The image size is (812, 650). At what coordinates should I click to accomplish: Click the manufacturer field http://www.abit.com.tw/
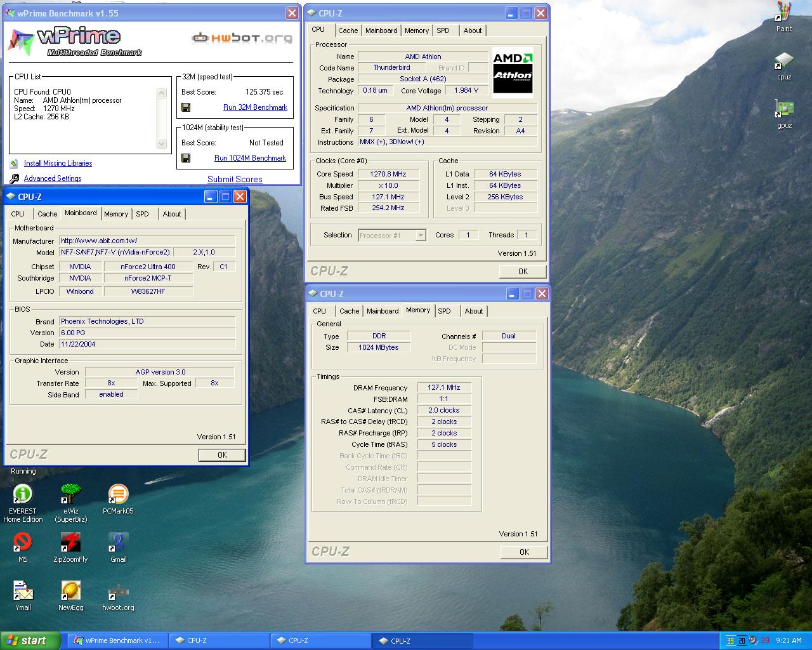(147, 241)
